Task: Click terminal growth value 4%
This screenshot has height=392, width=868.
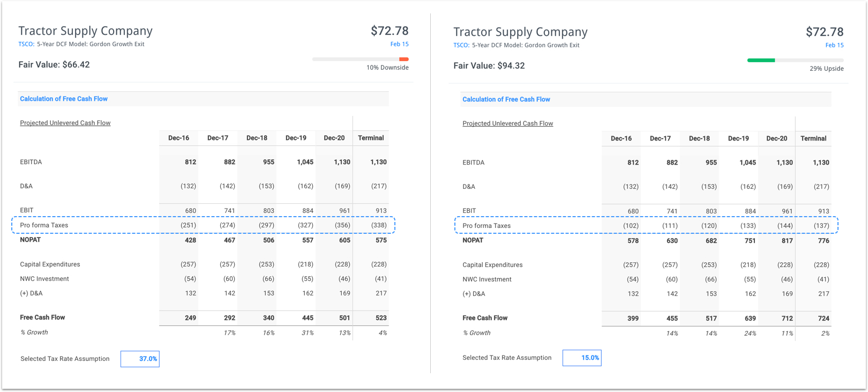Action: click(383, 333)
